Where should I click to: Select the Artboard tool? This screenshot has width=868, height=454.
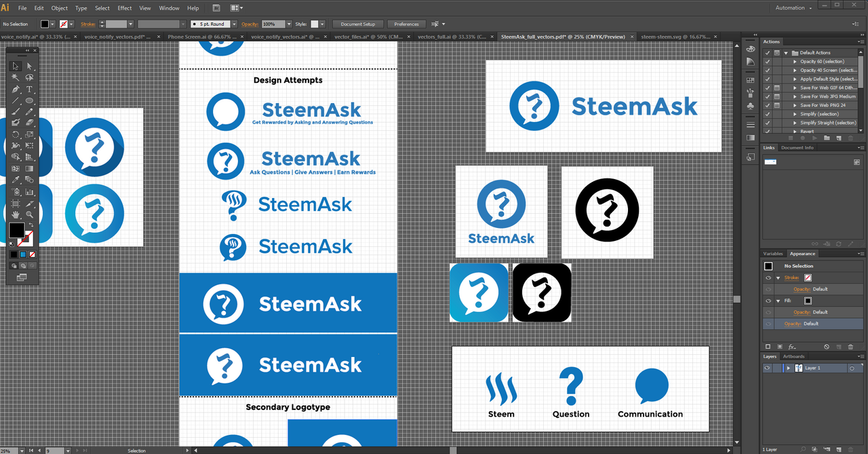pyautogui.click(x=14, y=203)
